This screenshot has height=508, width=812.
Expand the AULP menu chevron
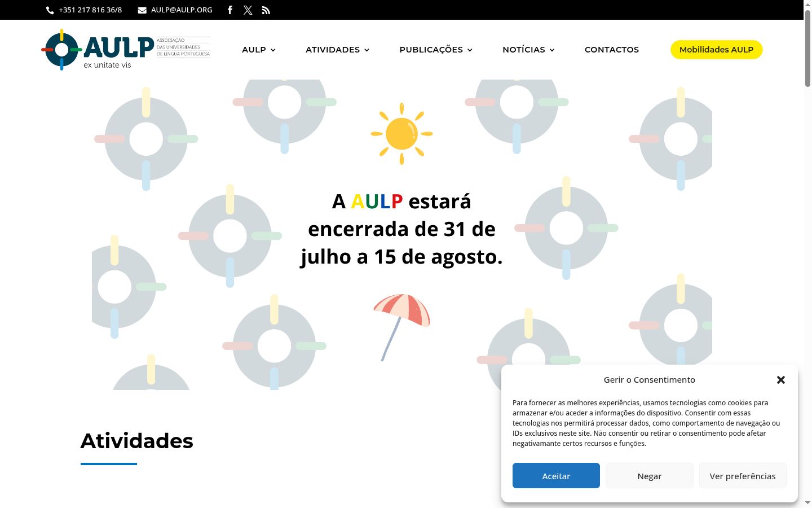[273, 50]
